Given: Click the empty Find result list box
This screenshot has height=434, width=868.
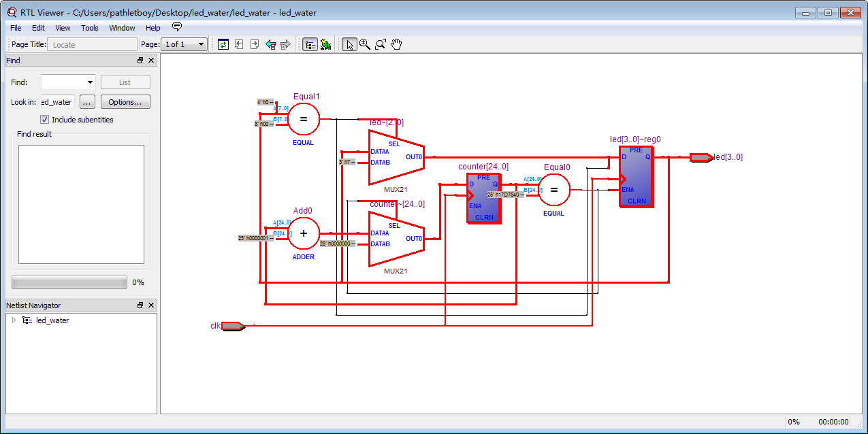Looking at the screenshot, I should (81, 204).
